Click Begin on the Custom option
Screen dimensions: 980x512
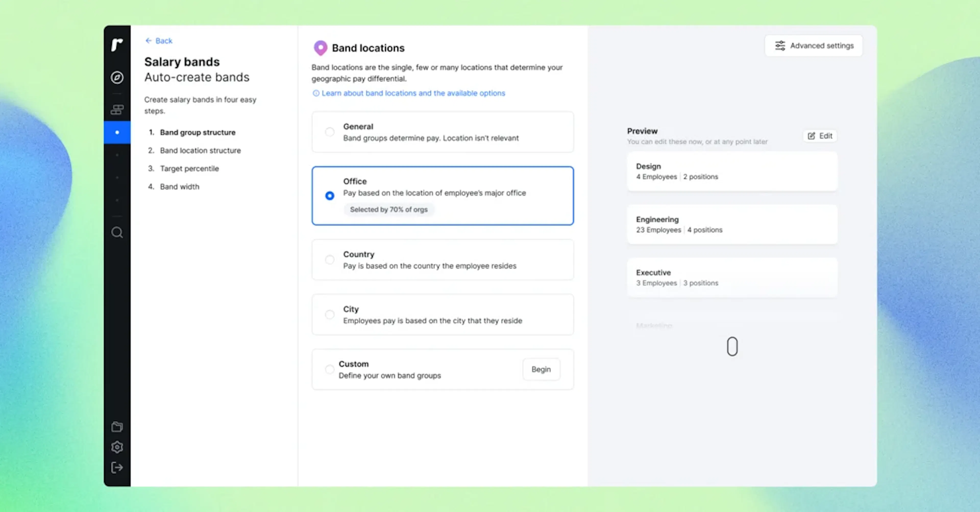pyautogui.click(x=541, y=369)
